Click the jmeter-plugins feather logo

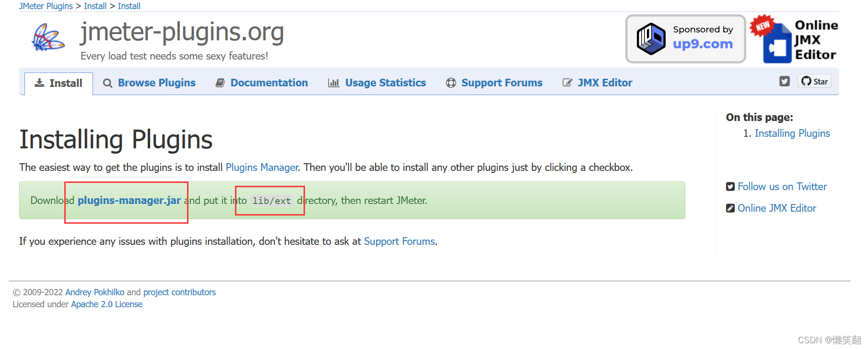[x=48, y=37]
